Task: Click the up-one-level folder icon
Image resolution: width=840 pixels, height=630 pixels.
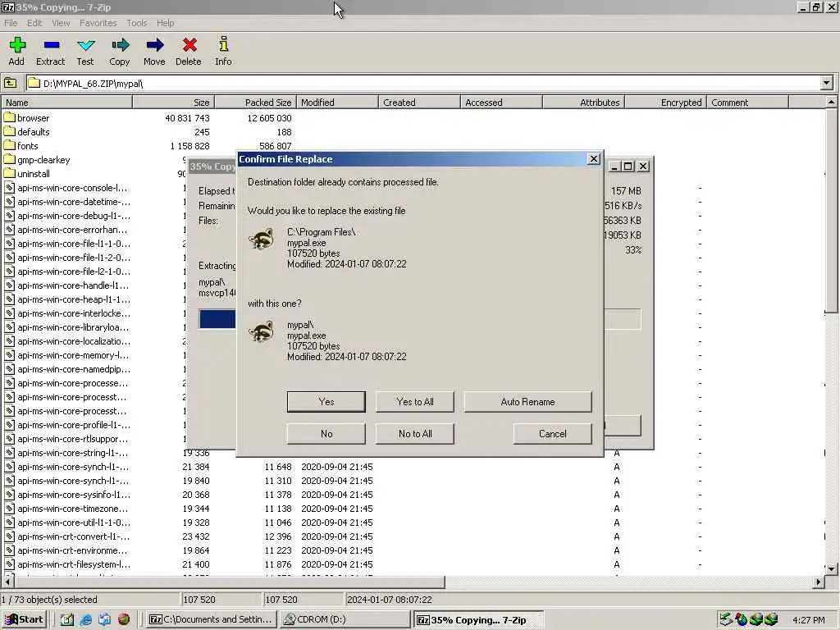Action: 10,83
